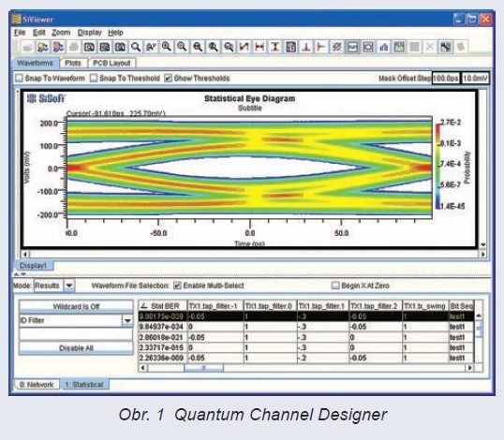Click the dark tools settings icon
This screenshot has width=504, height=440.
point(446,47)
